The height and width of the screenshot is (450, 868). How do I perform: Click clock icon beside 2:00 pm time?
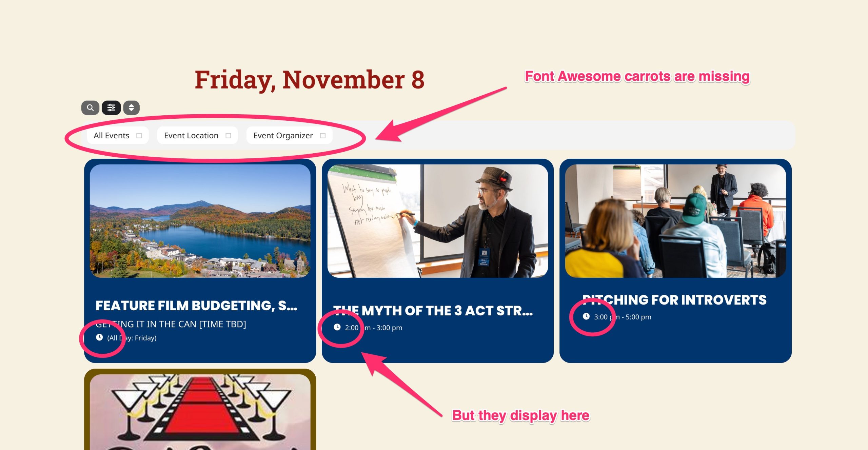coord(337,327)
